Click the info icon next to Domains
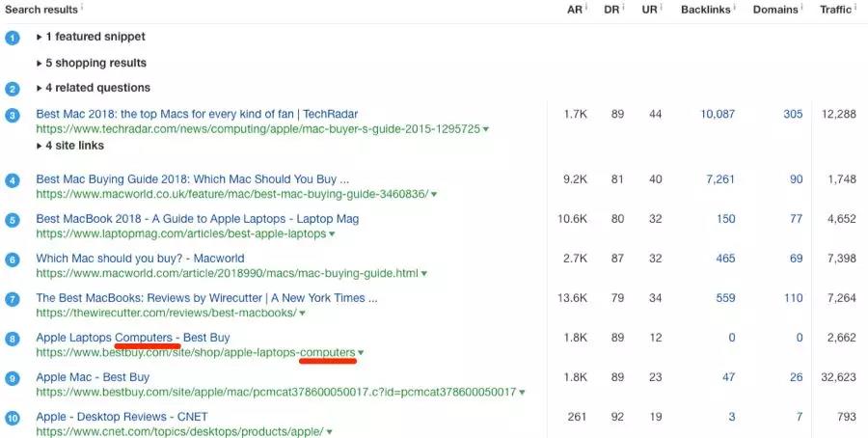The image size is (868, 438). (x=803, y=8)
